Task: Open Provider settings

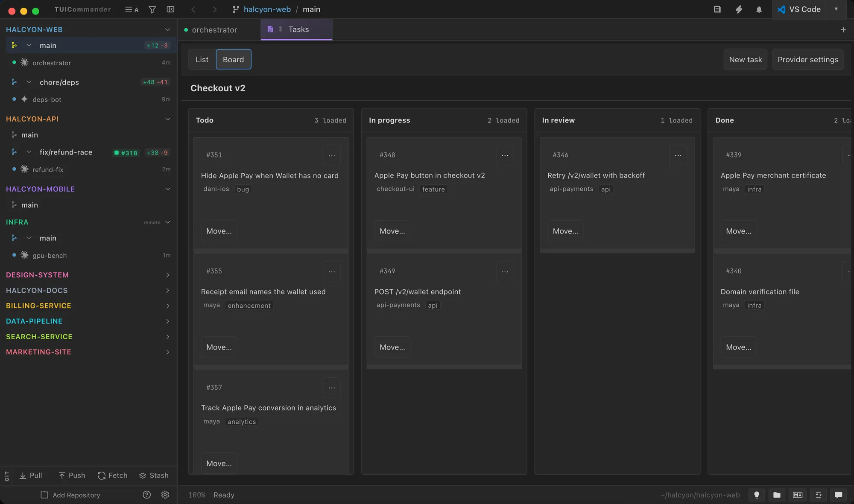Action: pos(808,59)
